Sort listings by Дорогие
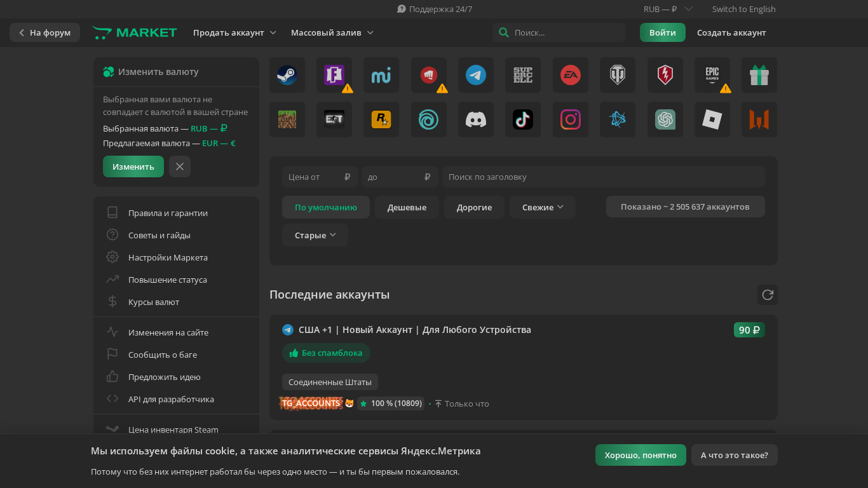 [x=474, y=207]
